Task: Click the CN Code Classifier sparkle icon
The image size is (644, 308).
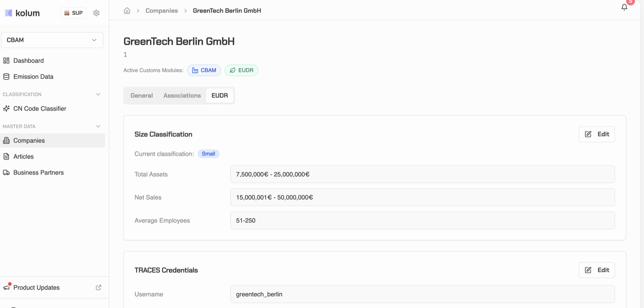Action: point(6,108)
